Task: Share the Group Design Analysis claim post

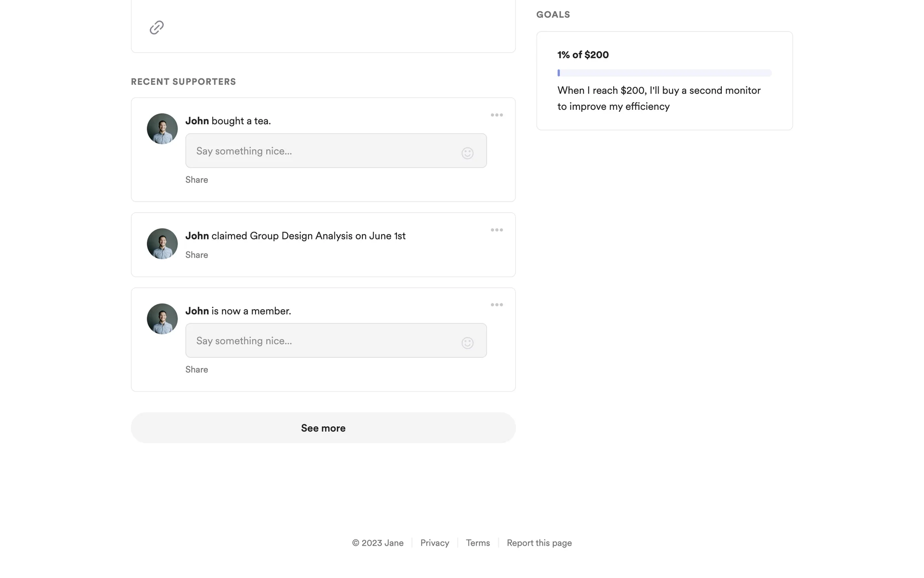Action: click(196, 255)
